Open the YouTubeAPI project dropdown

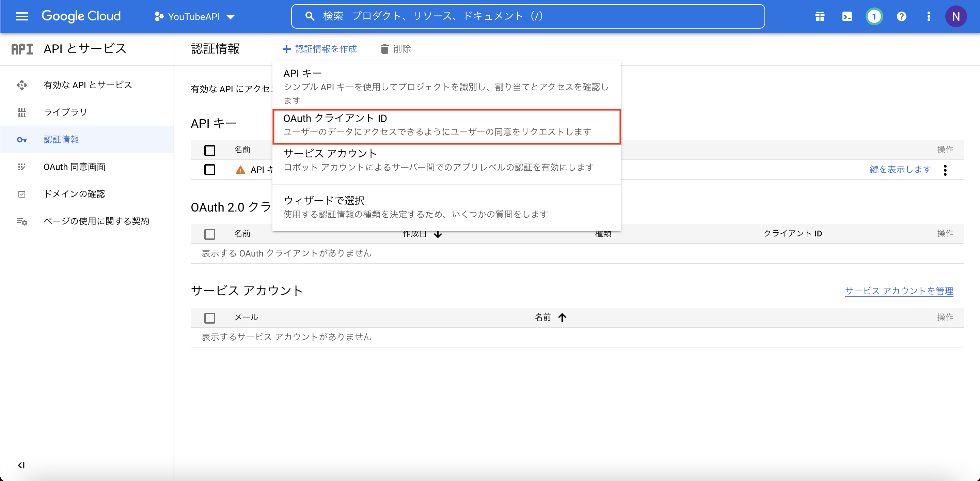point(194,16)
